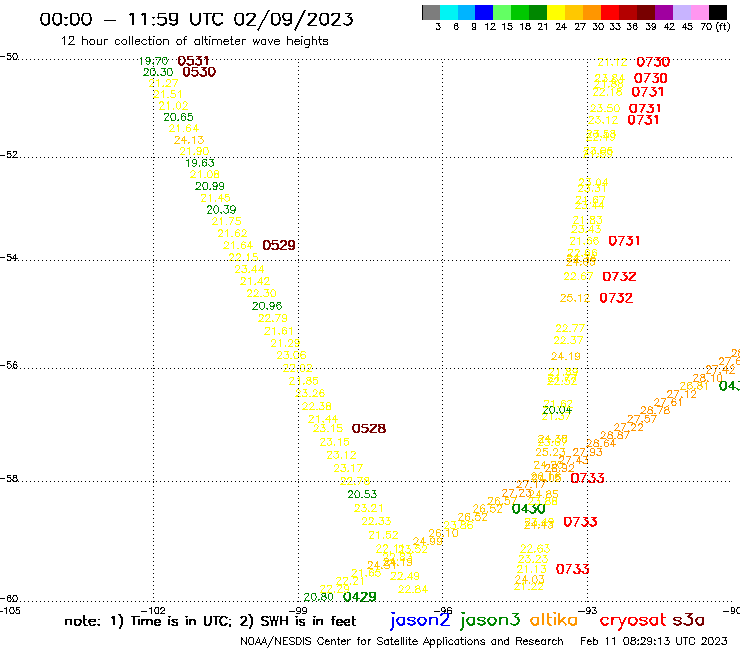Click the 22.84 wave height value
Screen dimensions: 740x650
[x=413, y=589]
